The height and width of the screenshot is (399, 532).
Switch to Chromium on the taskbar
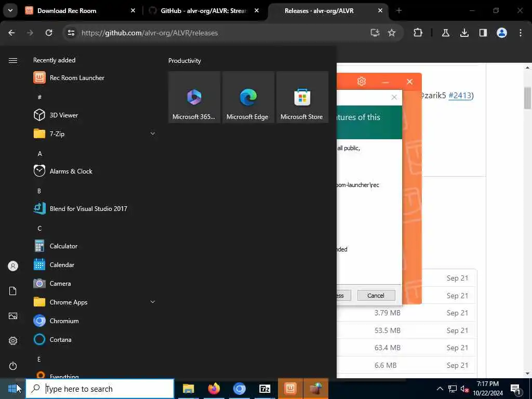[239, 389]
